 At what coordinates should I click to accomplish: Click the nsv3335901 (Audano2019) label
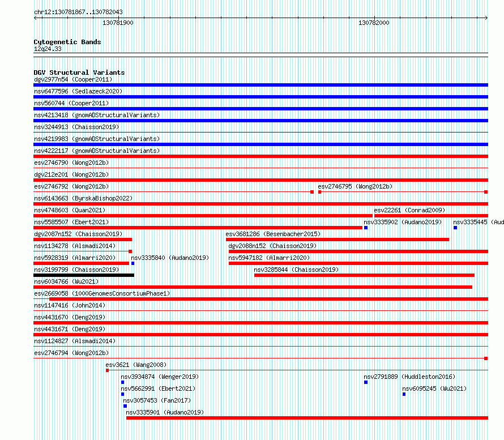tap(165, 412)
